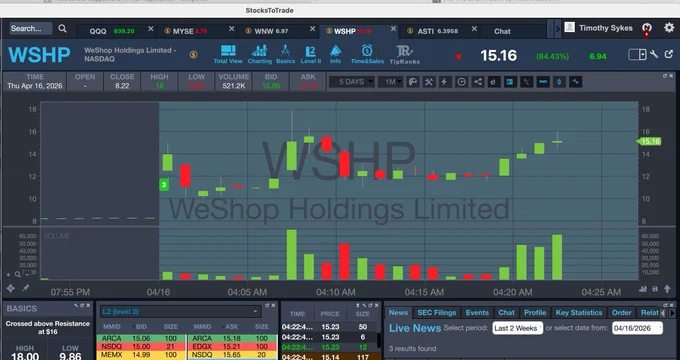
Task: Click the Search ticker input field
Action: point(31,29)
